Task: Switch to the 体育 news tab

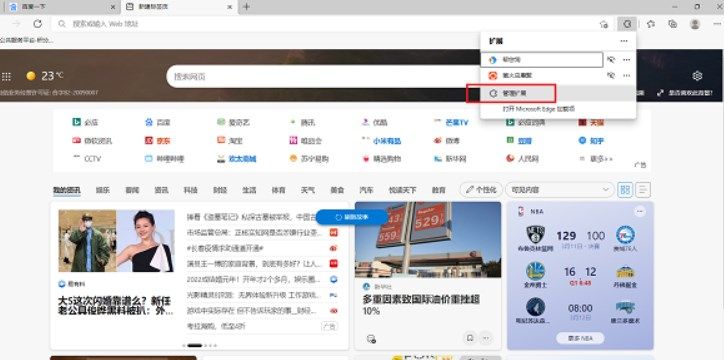Action: pos(278,190)
